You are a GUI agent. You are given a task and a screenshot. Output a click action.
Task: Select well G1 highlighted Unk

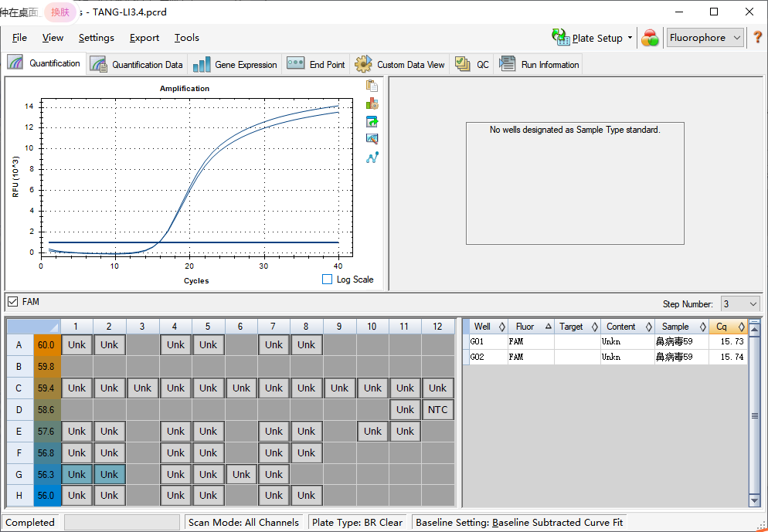pos(77,474)
